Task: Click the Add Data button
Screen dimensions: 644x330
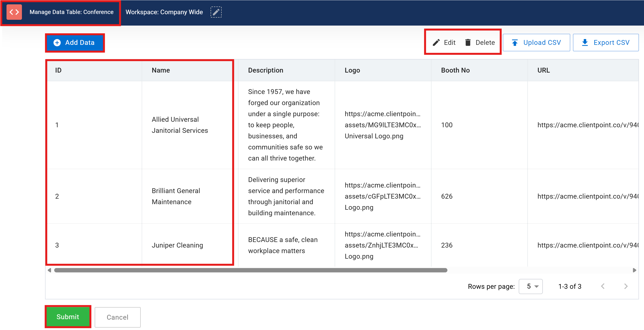Action: point(75,43)
